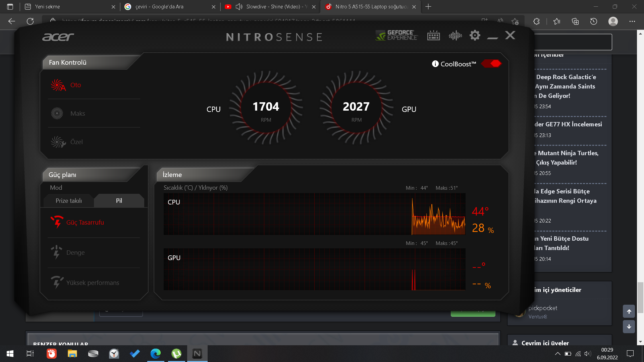Screen dimensions: 644x362
Task: Open browser settings and more menu
Action: [632, 21]
